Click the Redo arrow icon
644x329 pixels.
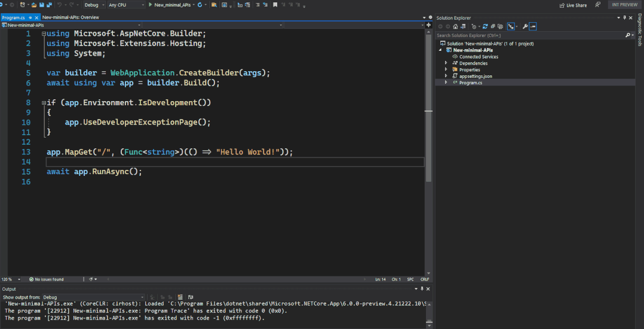tap(72, 5)
